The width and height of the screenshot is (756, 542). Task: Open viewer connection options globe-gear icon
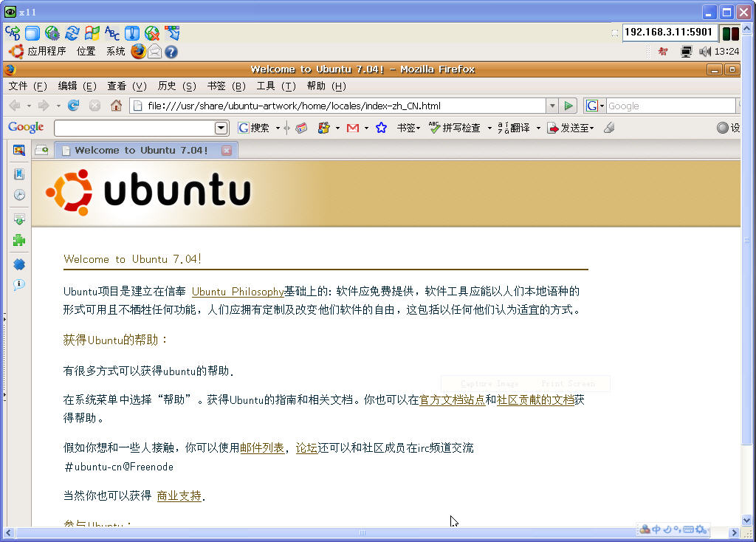coord(52,32)
